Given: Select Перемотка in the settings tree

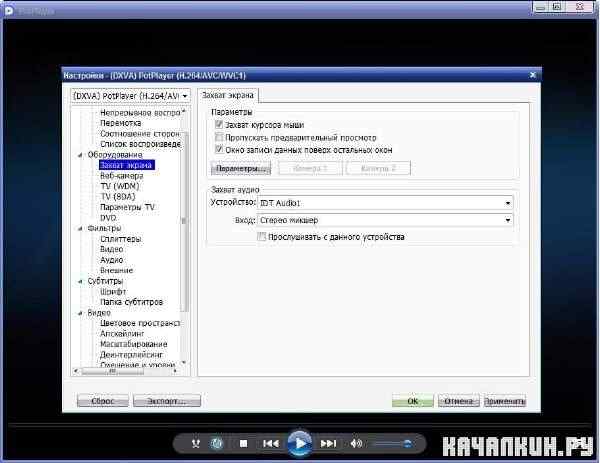Looking at the screenshot, I should (x=121, y=123).
